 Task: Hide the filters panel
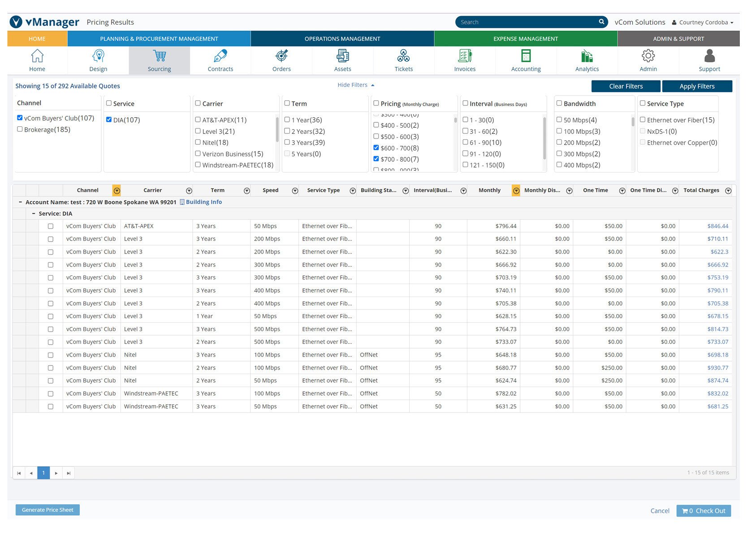click(356, 85)
